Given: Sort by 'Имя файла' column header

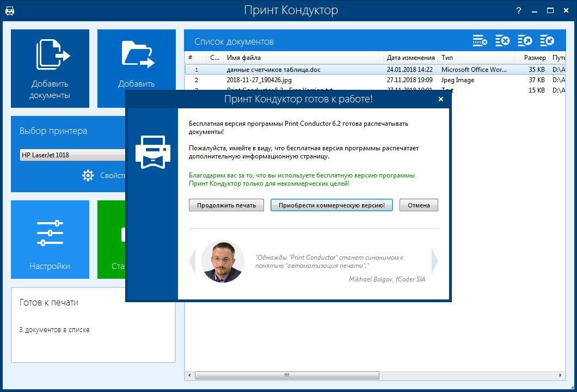Looking at the screenshot, I should [x=303, y=57].
